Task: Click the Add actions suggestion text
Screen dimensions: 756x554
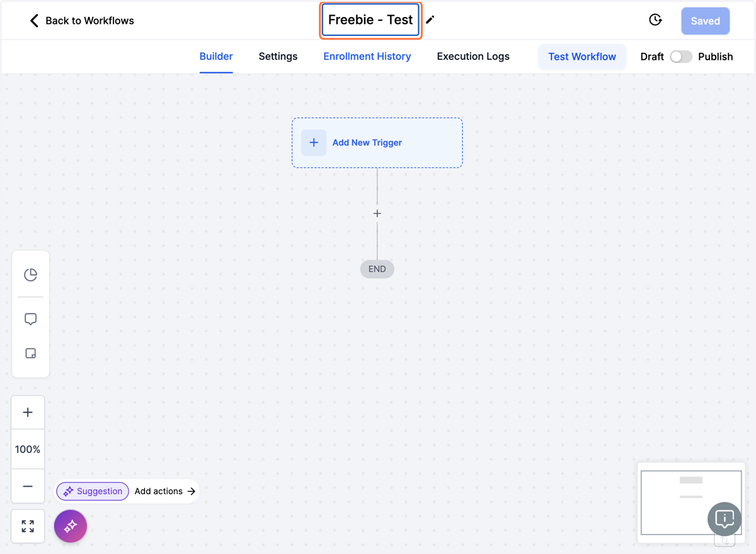Action: (159, 491)
